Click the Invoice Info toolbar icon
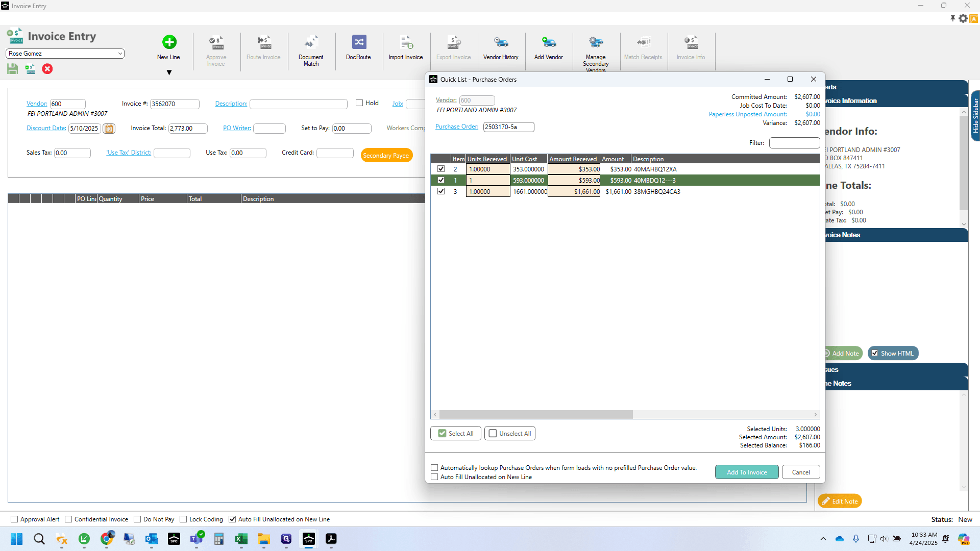This screenshot has width=980, height=551. (691, 42)
